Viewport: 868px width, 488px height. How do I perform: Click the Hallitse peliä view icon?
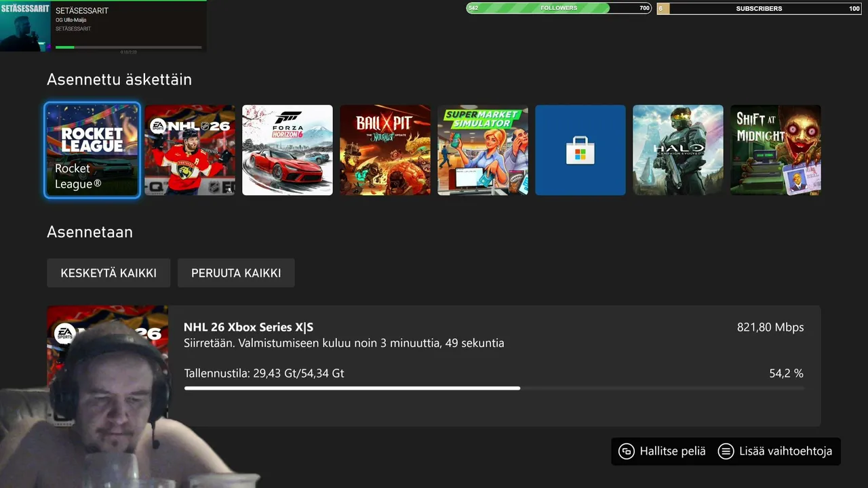626,451
